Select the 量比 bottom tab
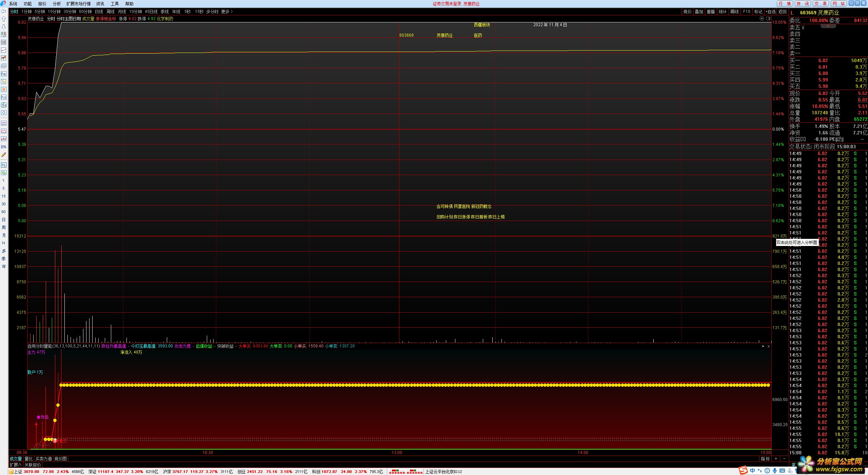Image resolution: width=868 pixels, height=475 pixels. coord(28,459)
